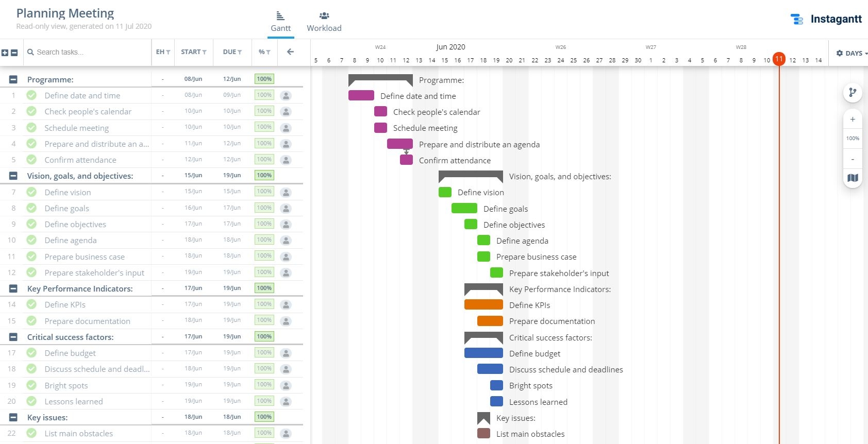This screenshot has width=868, height=444.
Task: Click the expand all groups plus icon
Action: tap(5, 53)
